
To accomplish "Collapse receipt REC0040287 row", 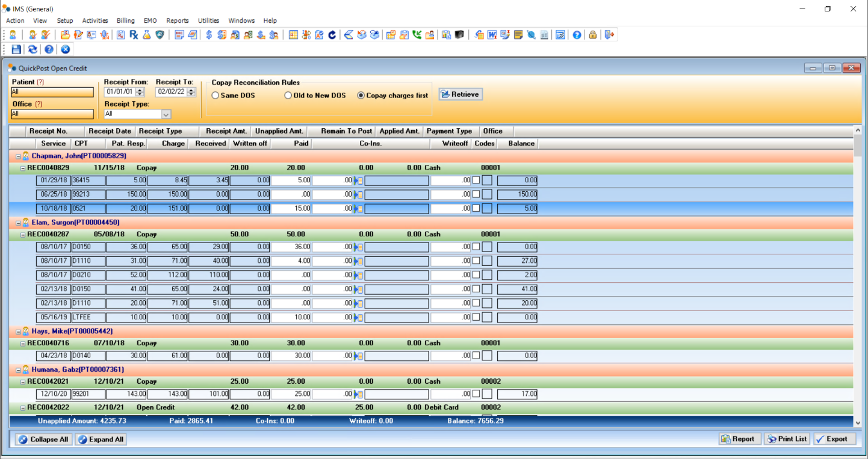I will 23,234.
